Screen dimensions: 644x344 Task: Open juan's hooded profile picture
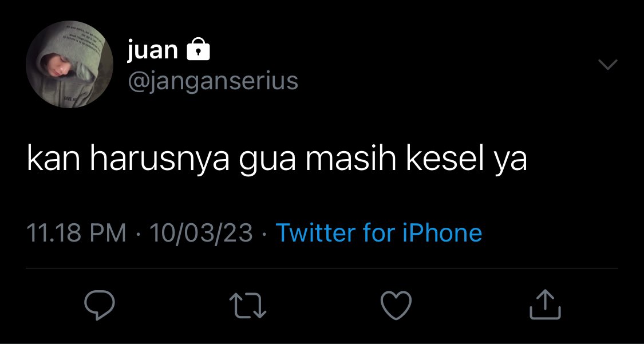point(69,65)
